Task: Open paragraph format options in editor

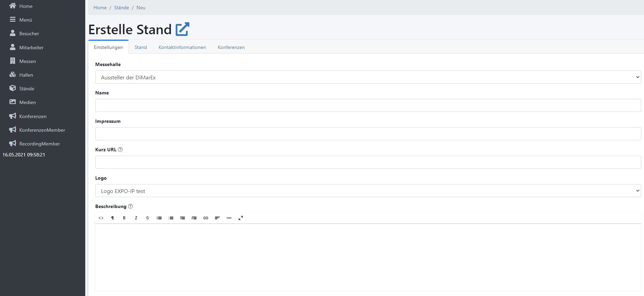Action: (x=113, y=218)
